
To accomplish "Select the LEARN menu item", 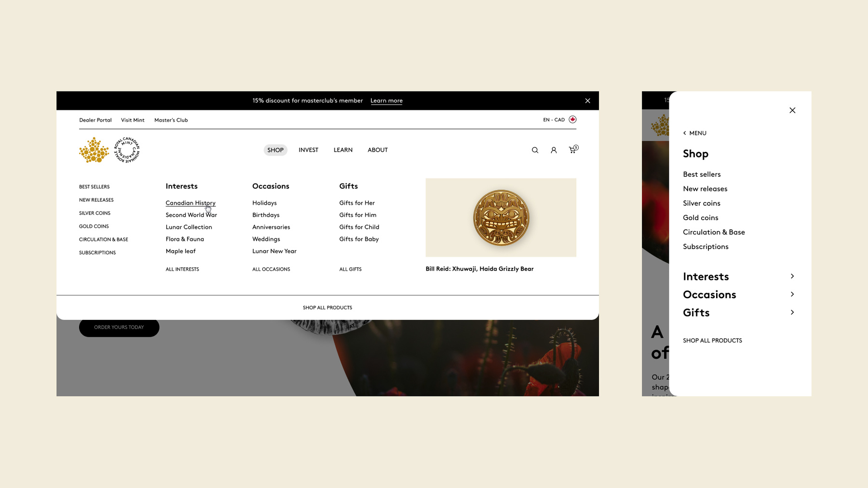I will click(343, 150).
